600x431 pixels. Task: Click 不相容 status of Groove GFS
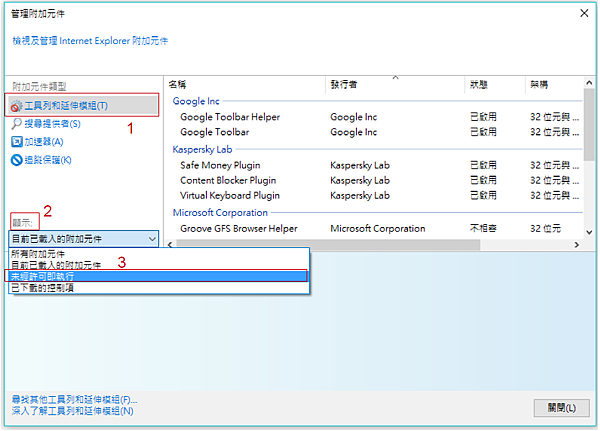click(x=483, y=229)
